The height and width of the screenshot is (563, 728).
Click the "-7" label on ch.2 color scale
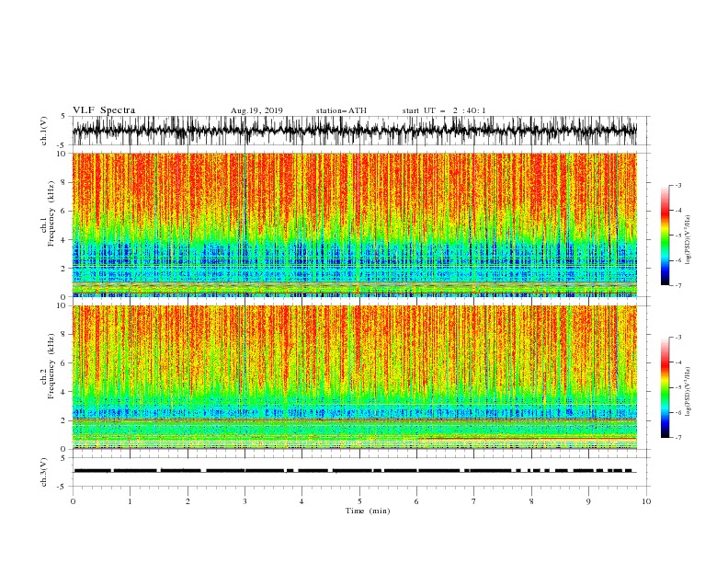[678, 438]
